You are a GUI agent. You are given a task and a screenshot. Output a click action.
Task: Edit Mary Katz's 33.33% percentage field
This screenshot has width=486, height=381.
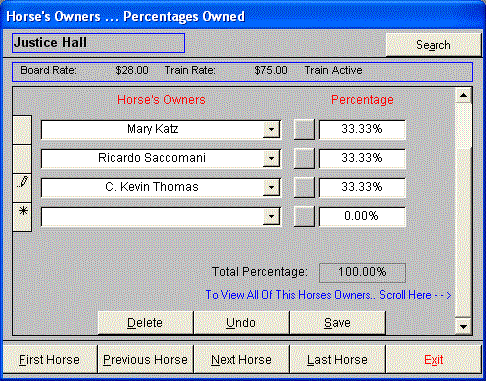[x=362, y=129]
